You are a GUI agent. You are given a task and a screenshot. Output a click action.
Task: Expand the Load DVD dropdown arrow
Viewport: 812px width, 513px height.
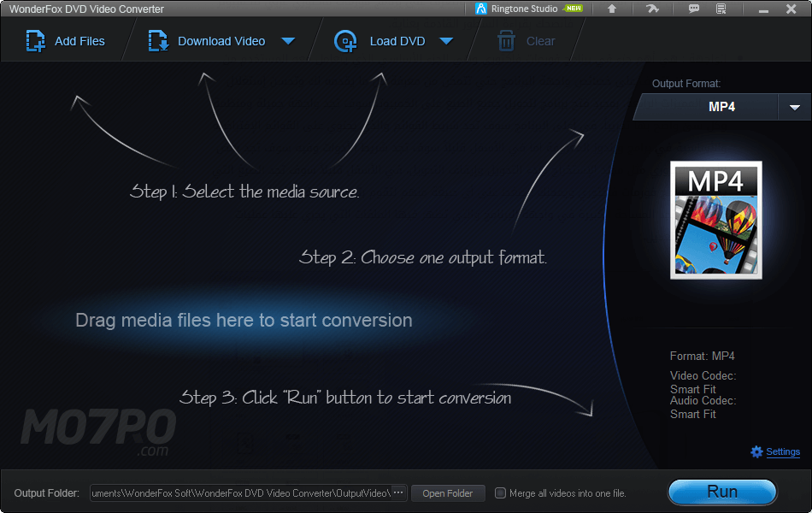click(445, 41)
